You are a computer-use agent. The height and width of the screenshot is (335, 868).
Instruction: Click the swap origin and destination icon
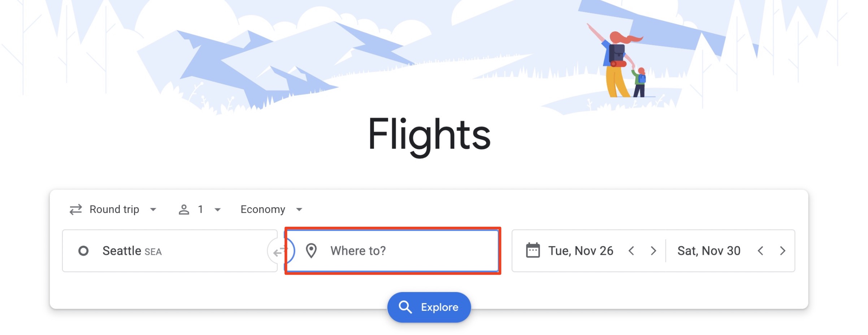point(281,251)
